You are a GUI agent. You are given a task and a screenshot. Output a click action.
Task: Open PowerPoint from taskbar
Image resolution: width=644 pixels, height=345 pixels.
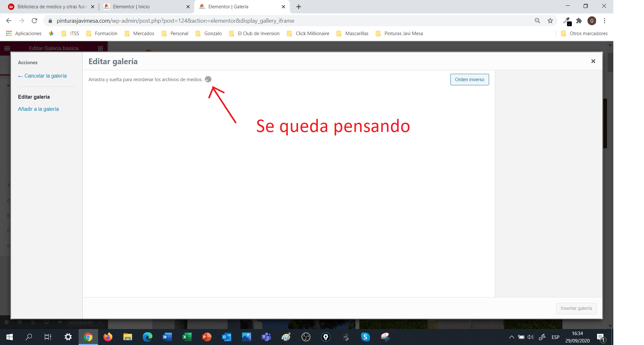[x=207, y=337]
